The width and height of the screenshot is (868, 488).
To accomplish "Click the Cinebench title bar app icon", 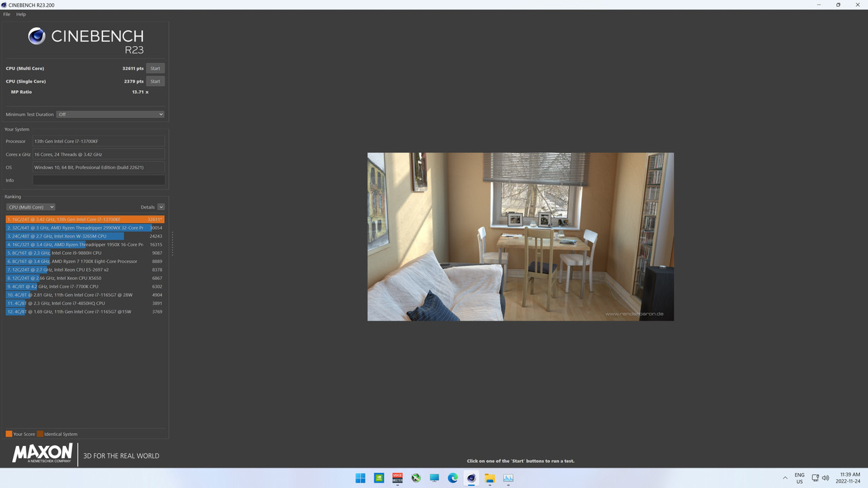I will coord(4,5).
